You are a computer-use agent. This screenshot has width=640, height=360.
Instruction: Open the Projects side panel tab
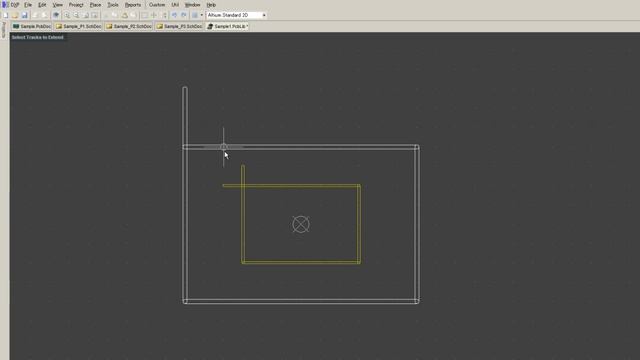click(x=4, y=30)
